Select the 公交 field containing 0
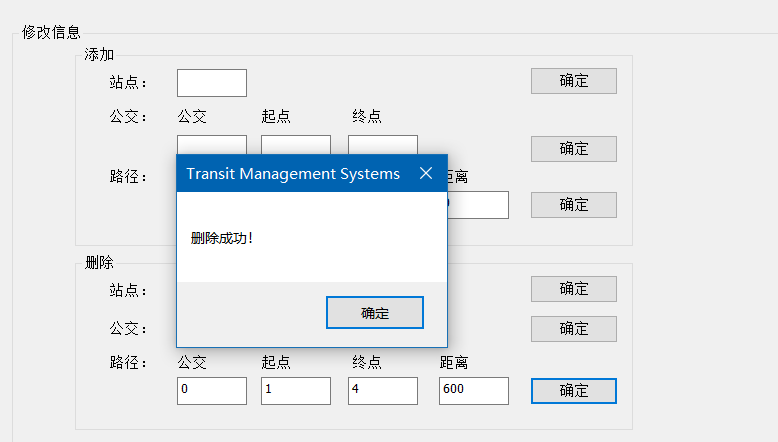 [212, 391]
